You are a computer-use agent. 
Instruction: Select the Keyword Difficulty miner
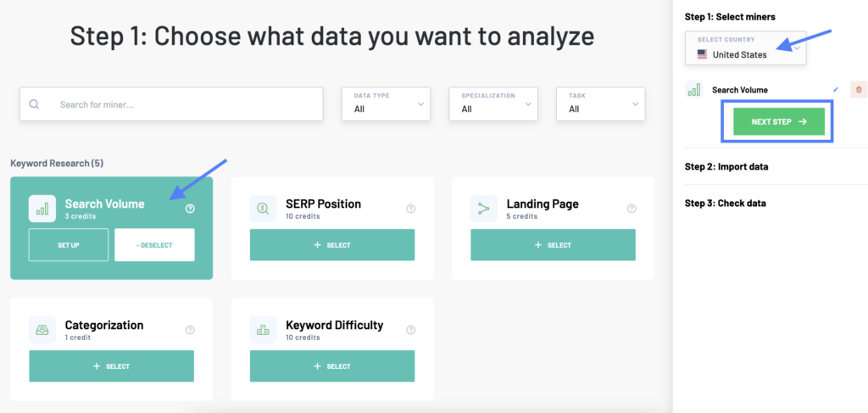(x=332, y=366)
